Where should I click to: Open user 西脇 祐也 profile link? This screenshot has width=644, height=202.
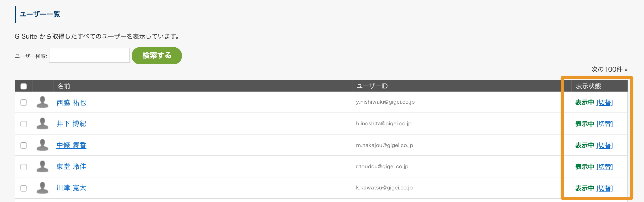71,103
